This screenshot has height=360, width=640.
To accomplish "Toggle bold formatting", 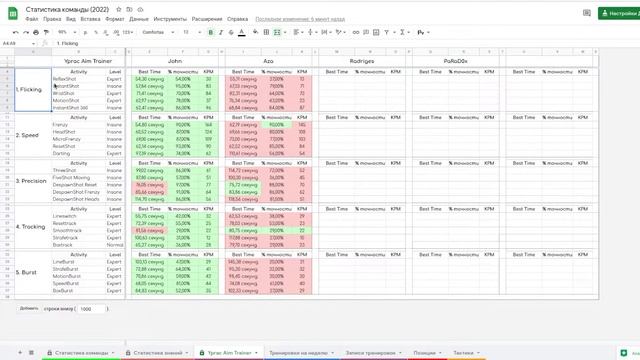I will 211,32.
